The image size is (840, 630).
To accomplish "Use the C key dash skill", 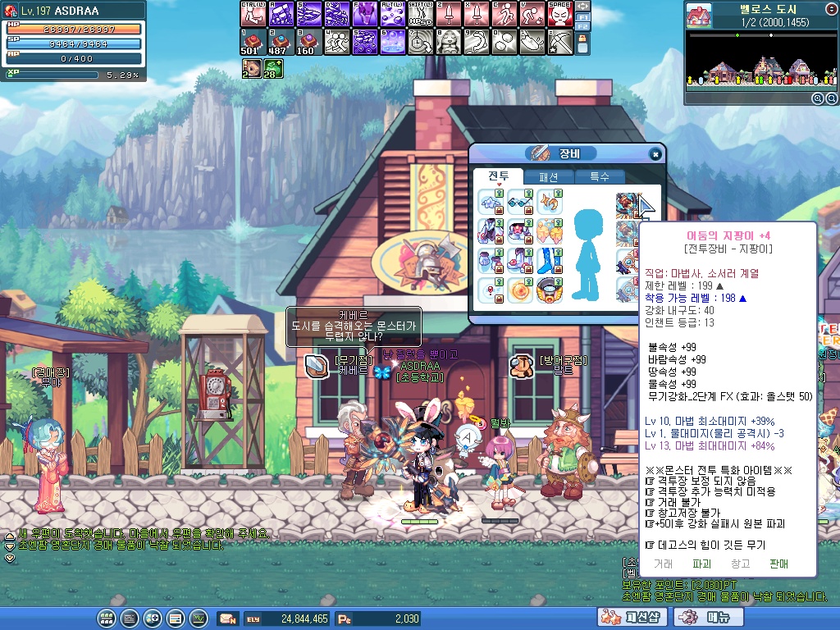I will tap(504, 13).
